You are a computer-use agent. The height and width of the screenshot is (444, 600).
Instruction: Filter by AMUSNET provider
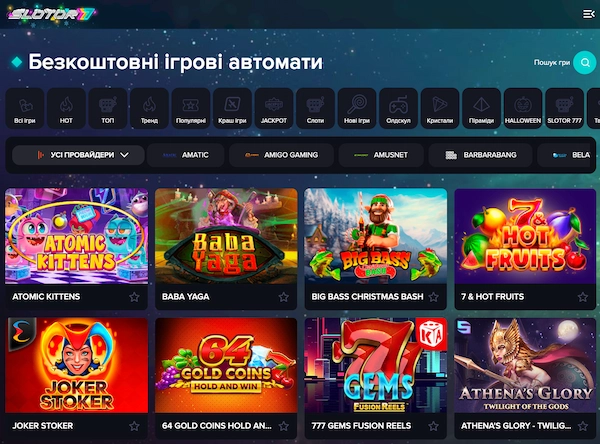coord(381,155)
